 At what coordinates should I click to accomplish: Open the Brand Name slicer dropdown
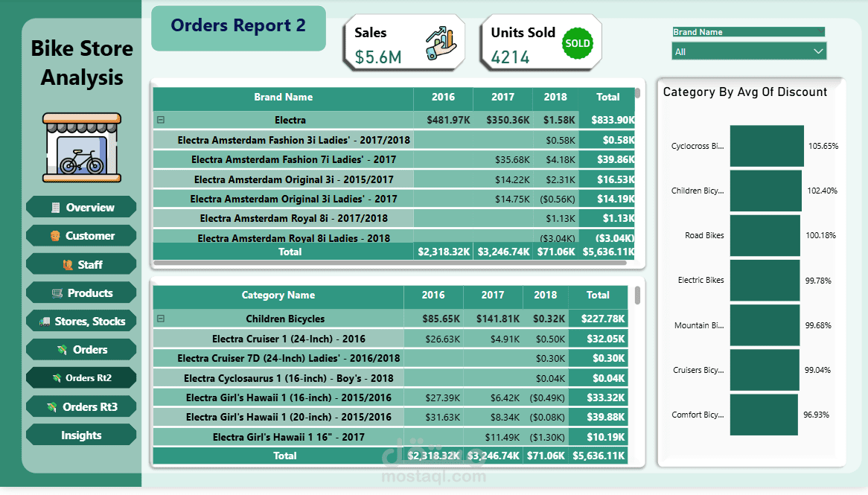[x=749, y=51]
